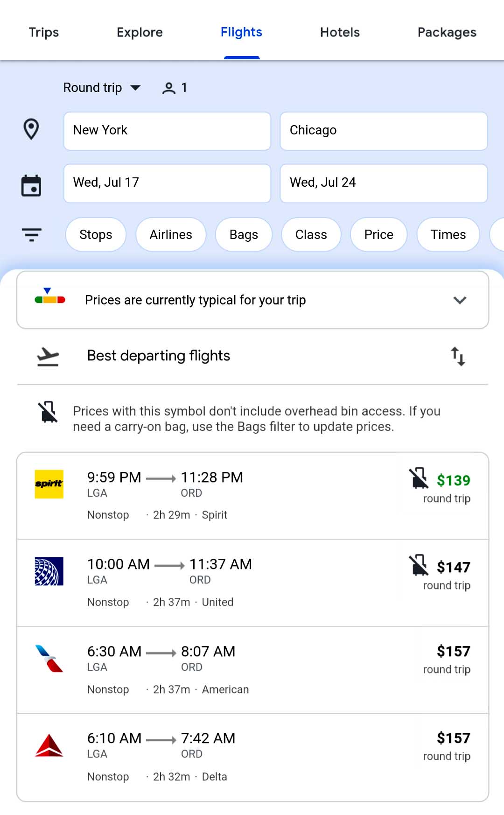Open the Round trip dropdown

[x=102, y=88]
